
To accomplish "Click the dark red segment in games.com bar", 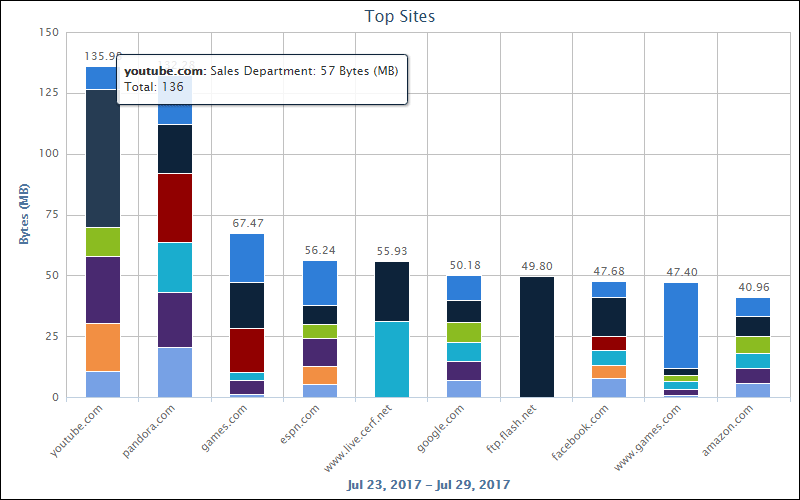I will 247,350.
